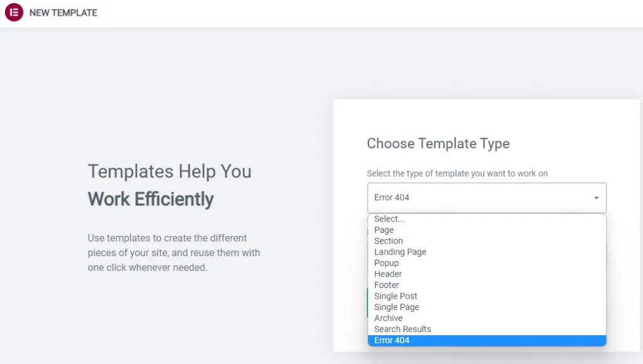This screenshot has height=364, width=643.
Task: Click the dropdown arrow in template type field
Action: pos(596,198)
